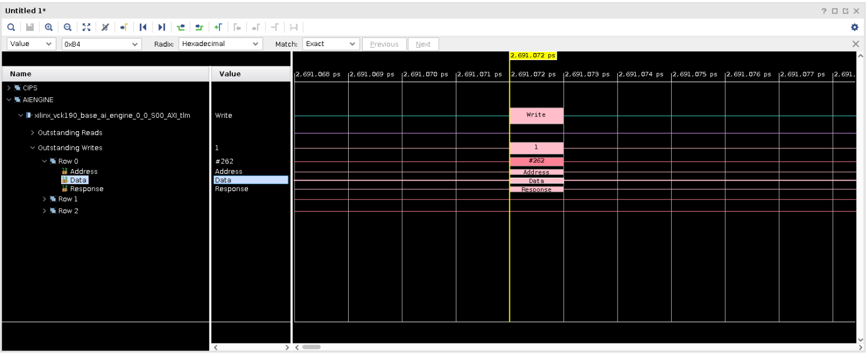Jump to previous transition icon
The width and height of the screenshot is (868, 355).
coord(181,27)
